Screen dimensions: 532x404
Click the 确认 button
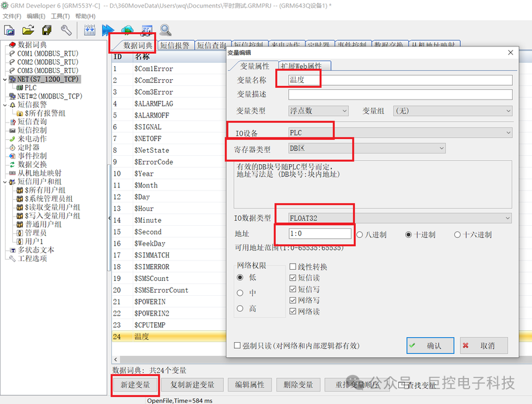430,345
